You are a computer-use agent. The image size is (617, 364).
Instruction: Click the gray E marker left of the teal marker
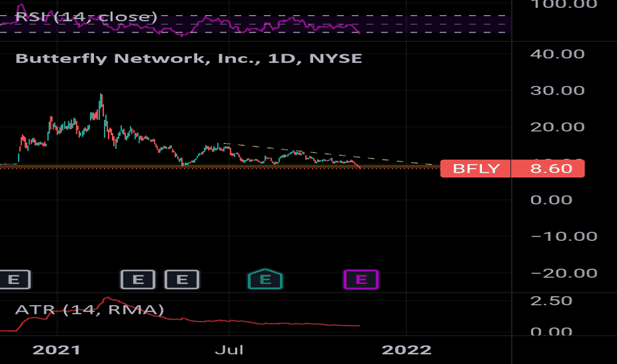pyautogui.click(x=182, y=279)
